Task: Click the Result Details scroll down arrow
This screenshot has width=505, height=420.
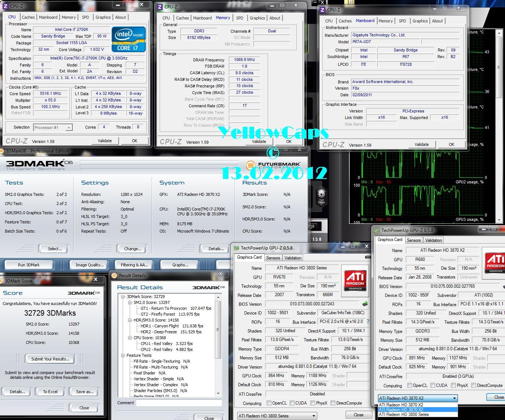Action: (x=218, y=394)
